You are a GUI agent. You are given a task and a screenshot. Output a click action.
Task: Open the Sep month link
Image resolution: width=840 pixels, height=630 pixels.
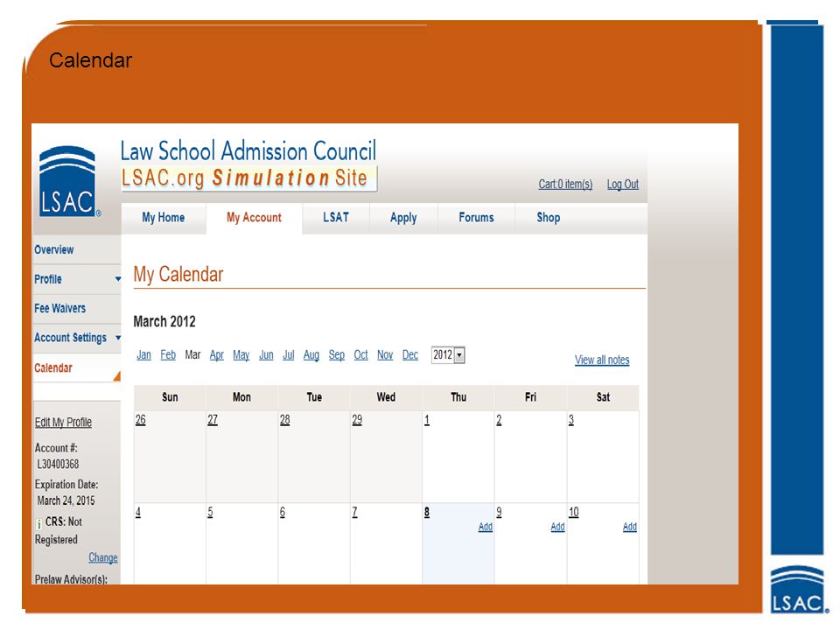pos(336,354)
